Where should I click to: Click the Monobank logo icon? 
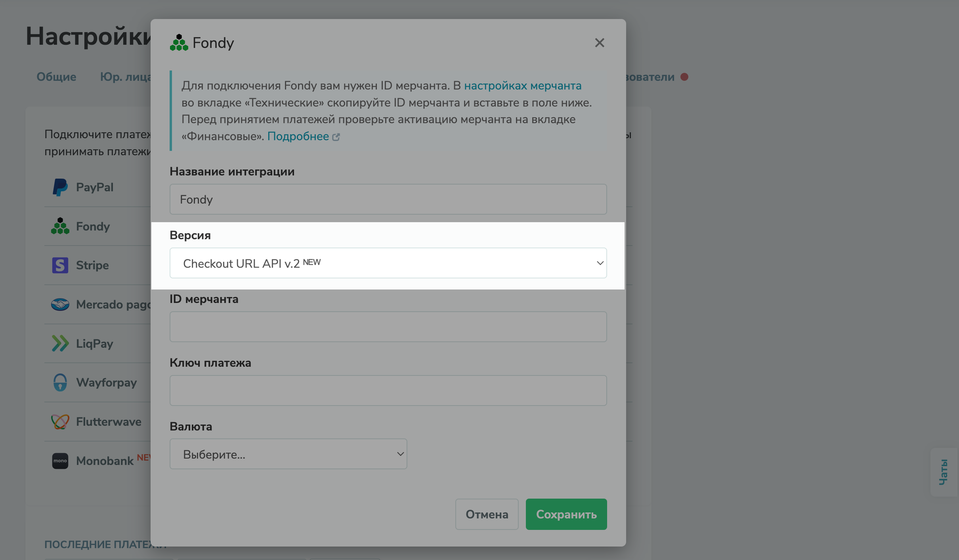[x=60, y=461]
